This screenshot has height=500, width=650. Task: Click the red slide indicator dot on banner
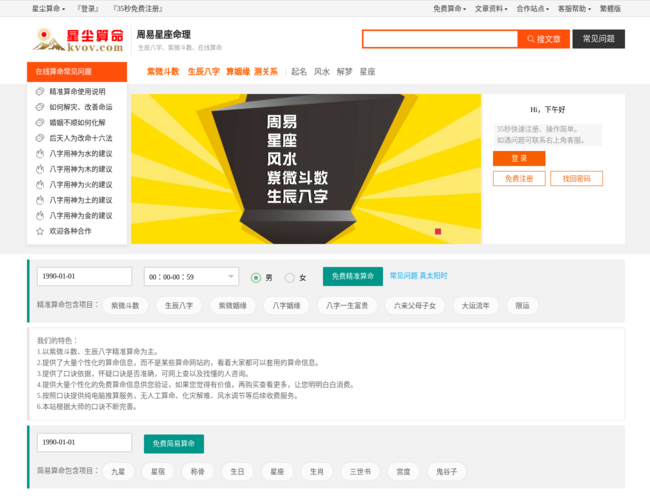pos(438,232)
